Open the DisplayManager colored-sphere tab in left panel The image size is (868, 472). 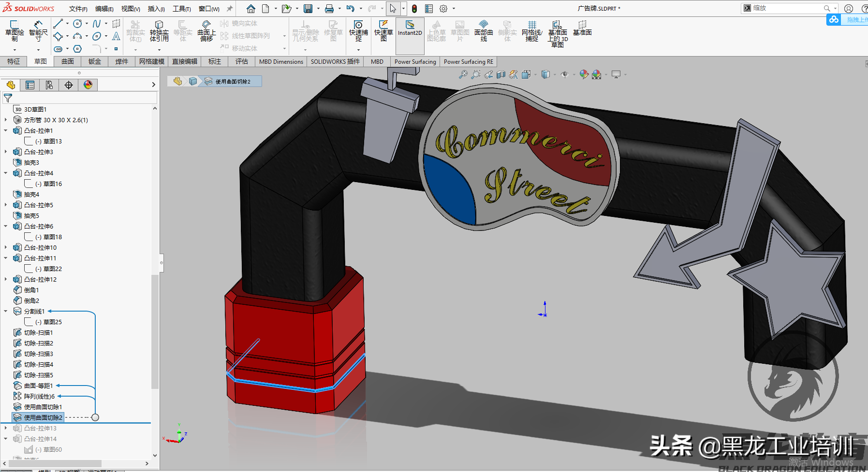(87, 85)
